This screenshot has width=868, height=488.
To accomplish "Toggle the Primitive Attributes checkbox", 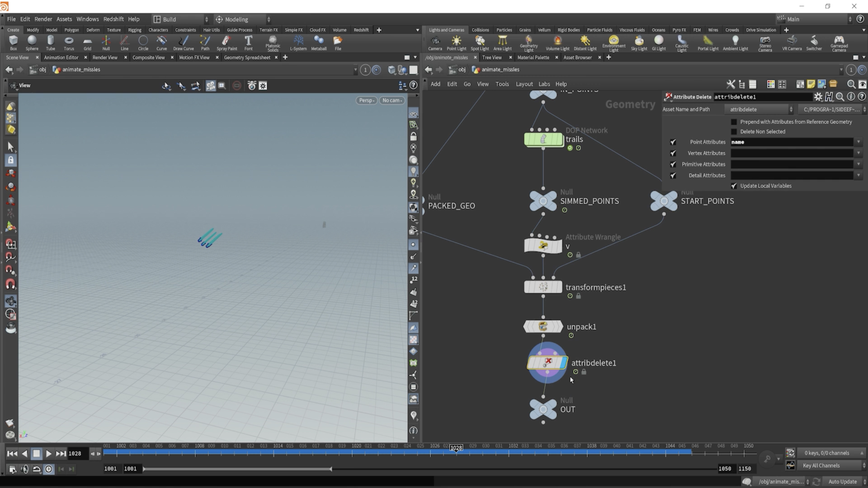I will pyautogui.click(x=673, y=164).
